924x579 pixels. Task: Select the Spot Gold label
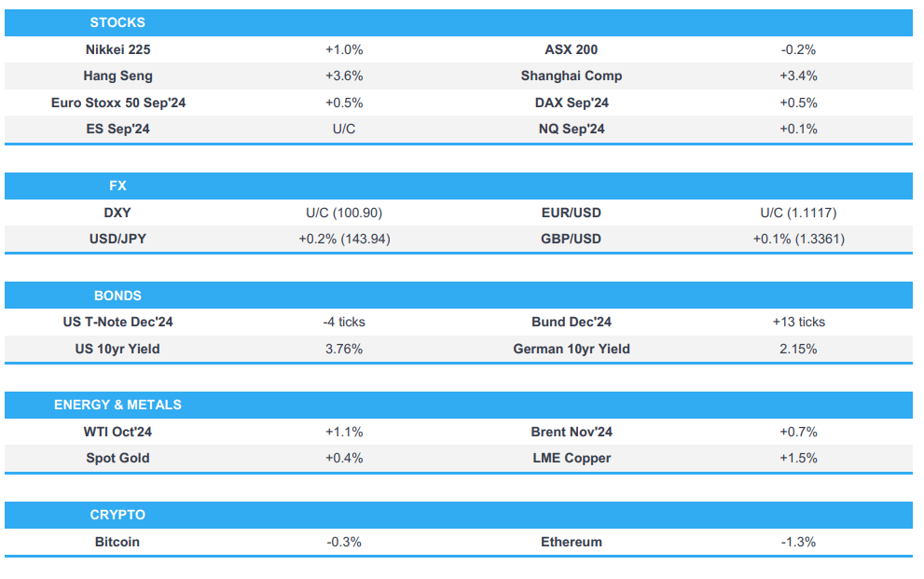pyautogui.click(x=117, y=458)
